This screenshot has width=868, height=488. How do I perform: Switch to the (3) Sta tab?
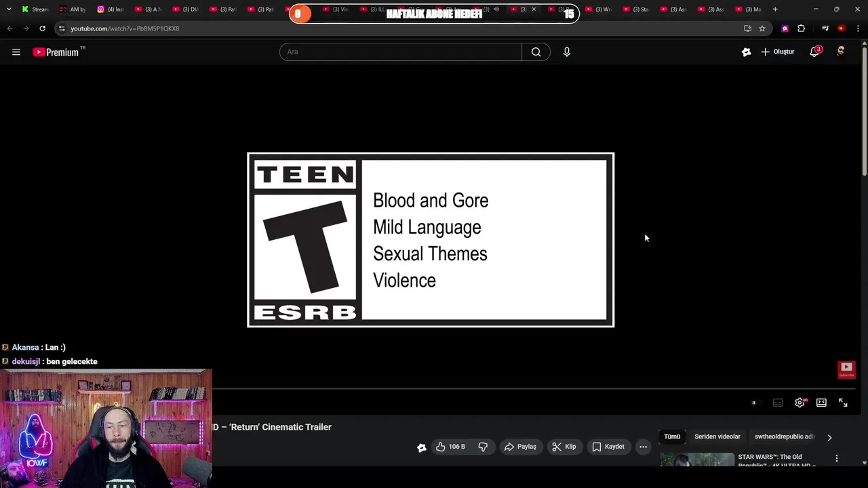[637, 9]
